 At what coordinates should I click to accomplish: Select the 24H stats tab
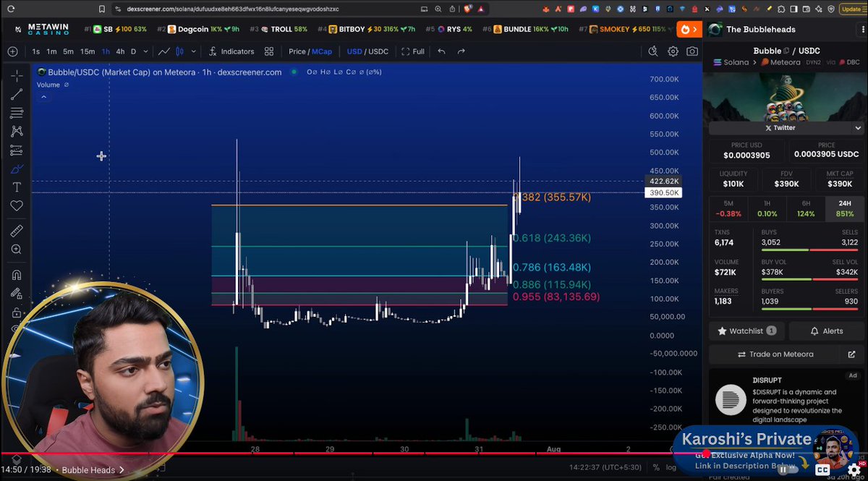click(843, 208)
